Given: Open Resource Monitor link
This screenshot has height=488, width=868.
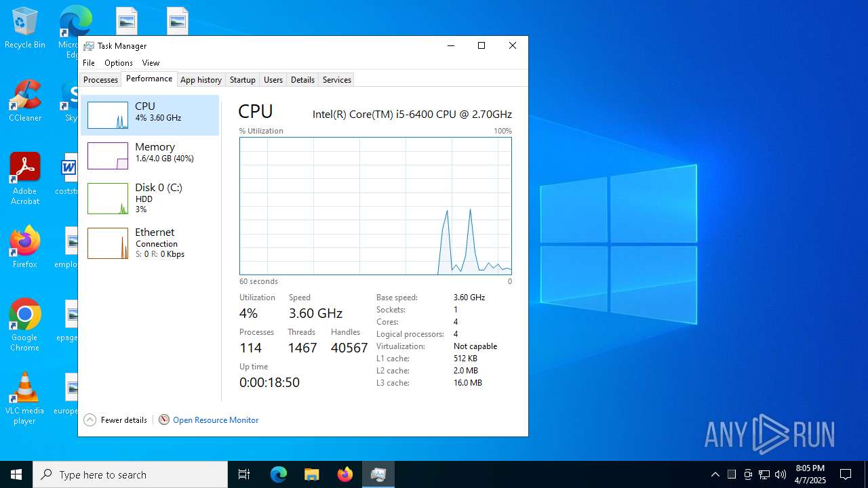Looking at the screenshot, I should coord(216,420).
